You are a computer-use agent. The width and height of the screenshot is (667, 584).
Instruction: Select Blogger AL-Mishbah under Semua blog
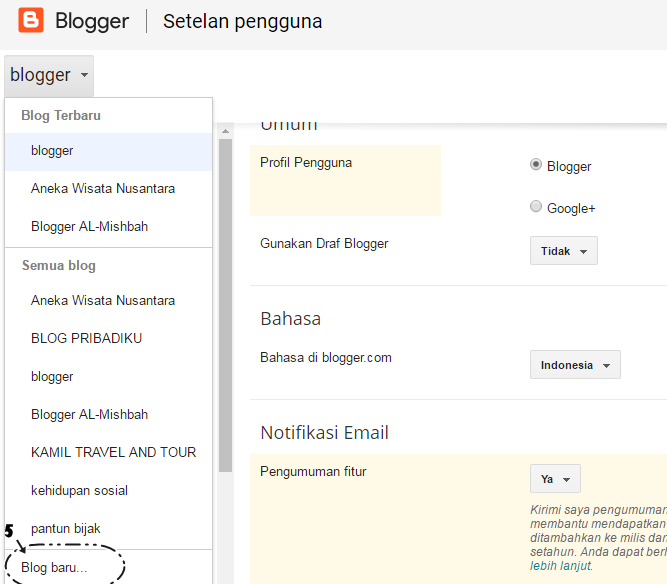(x=89, y=415)
